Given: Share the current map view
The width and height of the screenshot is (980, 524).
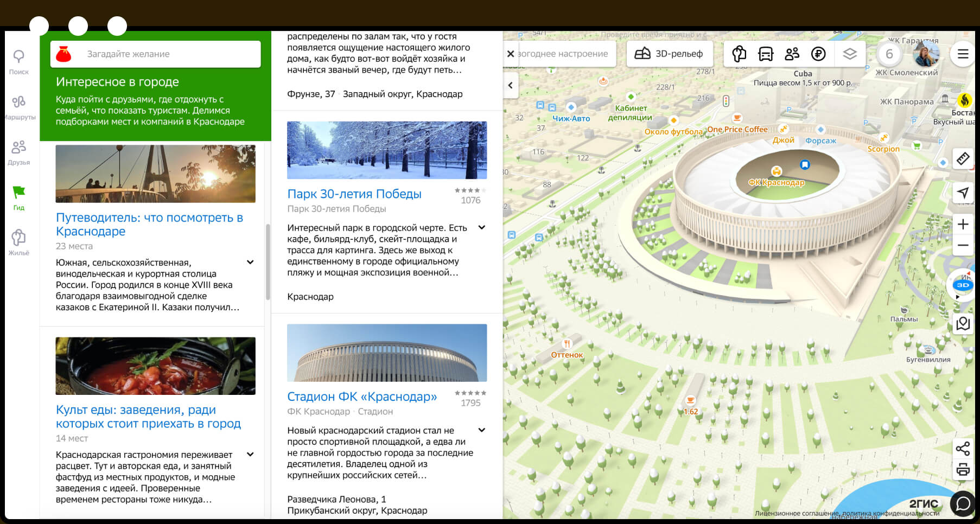Looking at the screenshot, I should (963, 449).
